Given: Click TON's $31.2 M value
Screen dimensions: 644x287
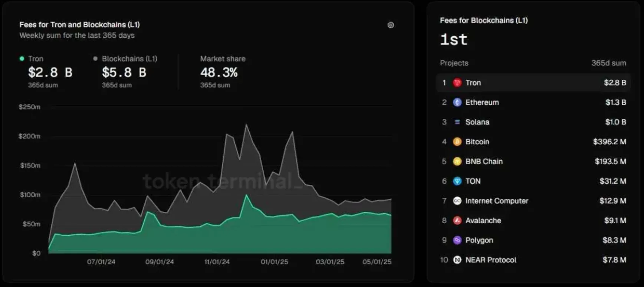Looking at the screenshot, I should click(613, 181).
